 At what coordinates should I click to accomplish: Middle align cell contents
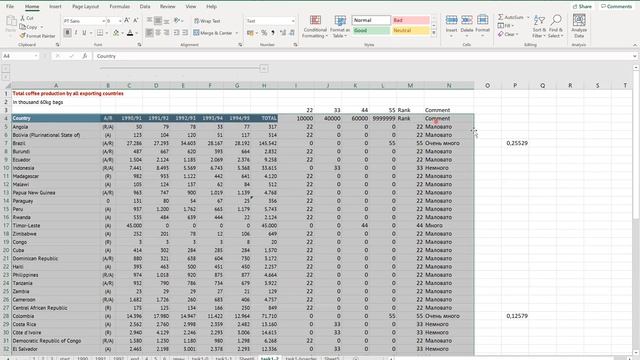(x=158, y=21)
